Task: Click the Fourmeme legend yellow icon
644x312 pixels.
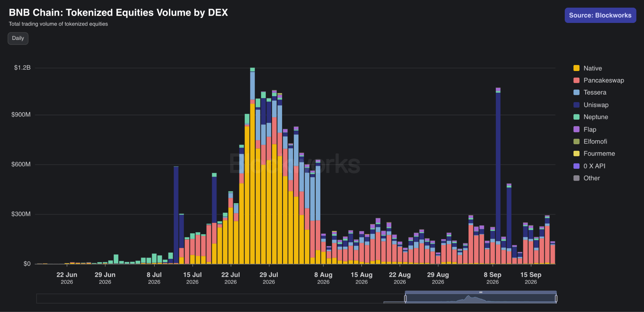Action: click(576, 154)
